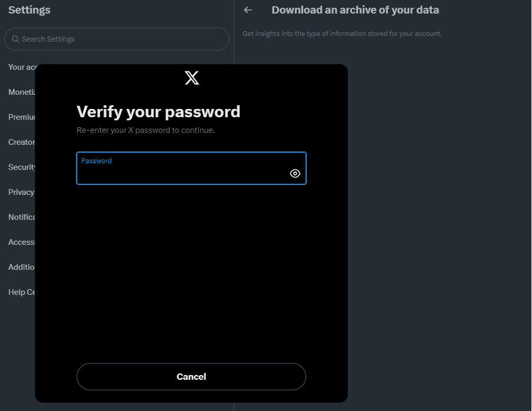Open the Creator subscriptions section
Screen dimensions: 532x411
tap(22, 142)
